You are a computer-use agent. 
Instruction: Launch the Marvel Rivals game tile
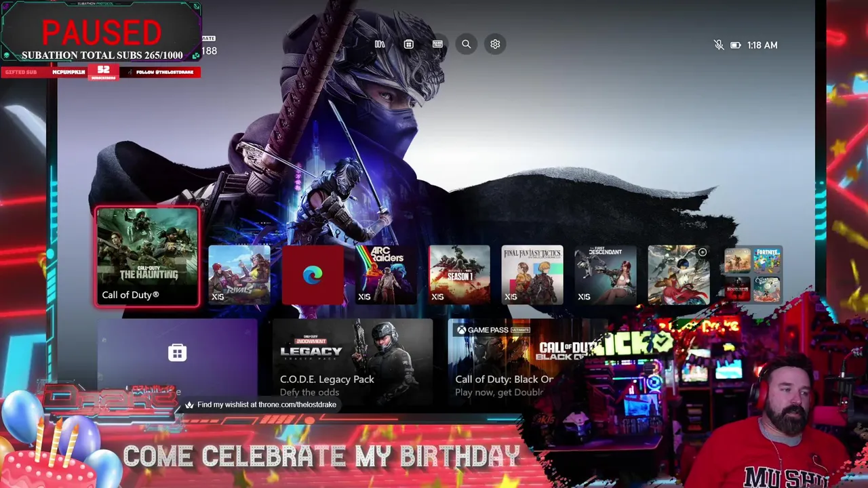(239, 274)
